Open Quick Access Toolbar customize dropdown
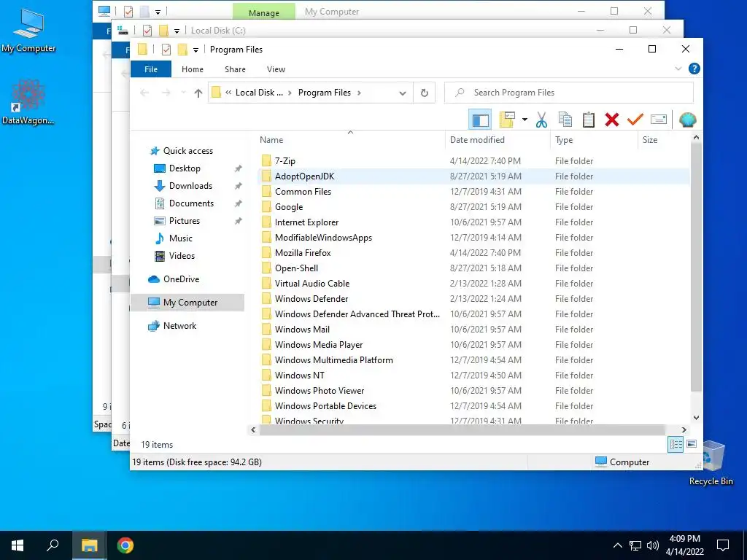The image size is (747, 560). coord(196,50)
